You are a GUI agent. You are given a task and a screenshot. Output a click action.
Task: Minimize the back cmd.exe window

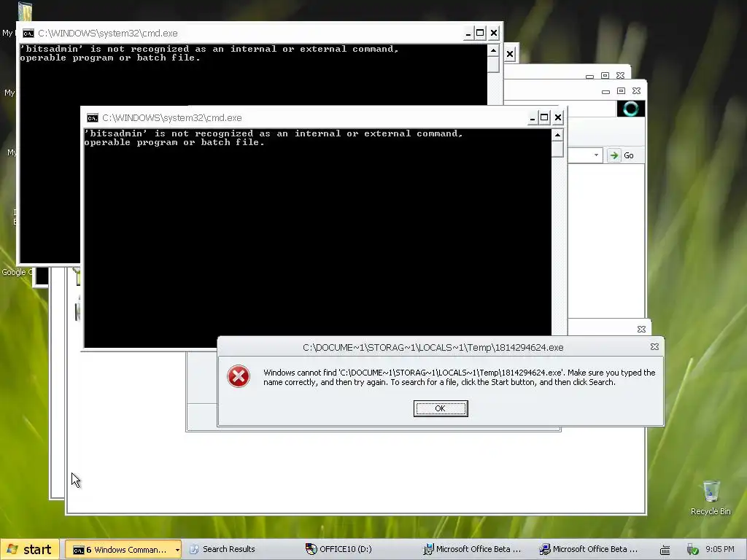[468, 33]
